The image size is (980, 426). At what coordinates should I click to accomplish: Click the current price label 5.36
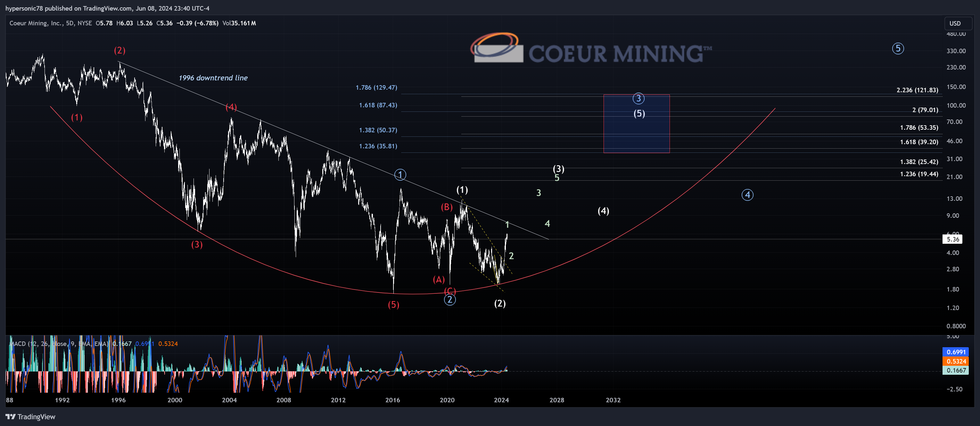pyautogui.click(x=953, y=239)
